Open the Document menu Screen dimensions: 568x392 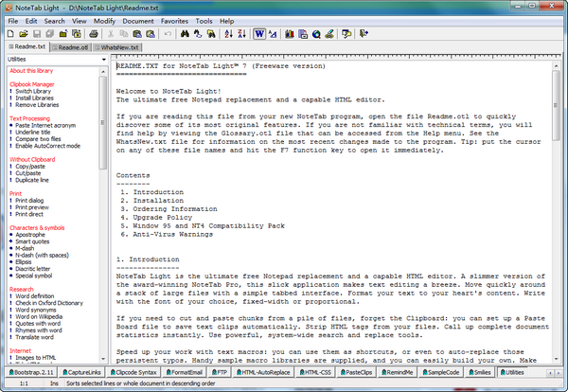point(138,21)
